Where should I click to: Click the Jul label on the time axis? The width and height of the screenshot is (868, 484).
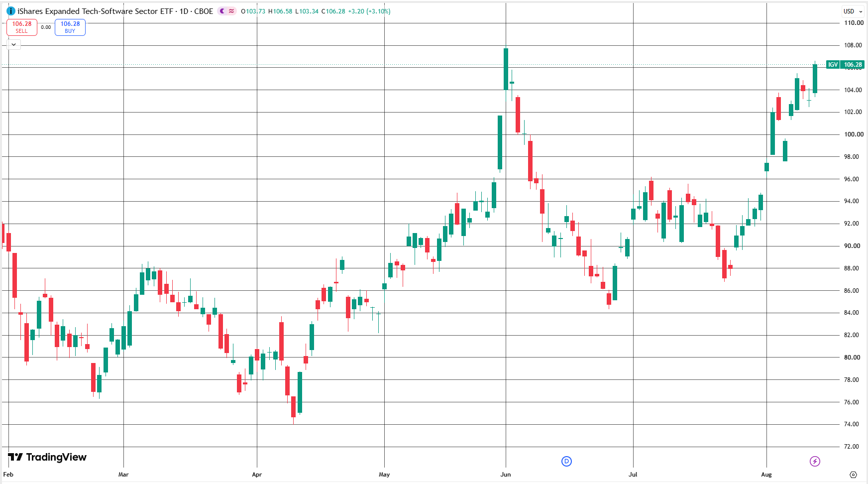(x=633, y=475)
